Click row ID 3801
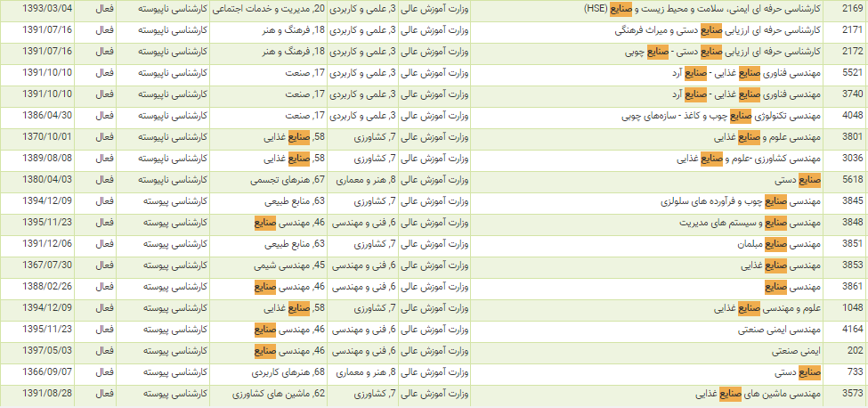This screenshot has width=868, height=408. click(852, 136)
